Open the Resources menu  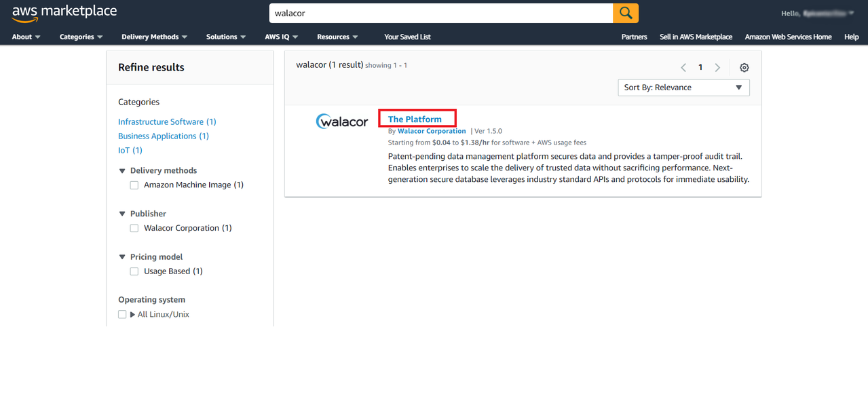coord(337,37)
